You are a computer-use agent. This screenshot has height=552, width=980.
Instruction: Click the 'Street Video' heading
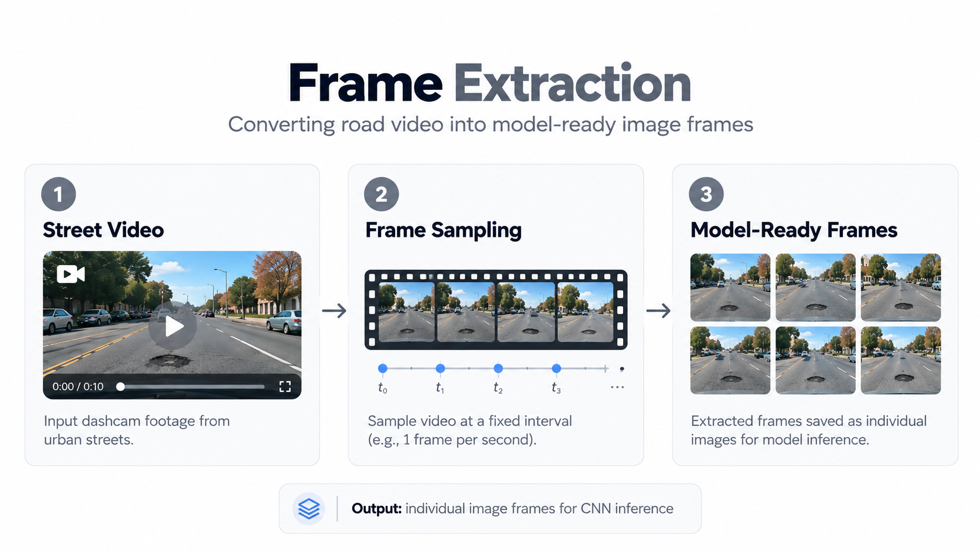click(x=103, y=230)
